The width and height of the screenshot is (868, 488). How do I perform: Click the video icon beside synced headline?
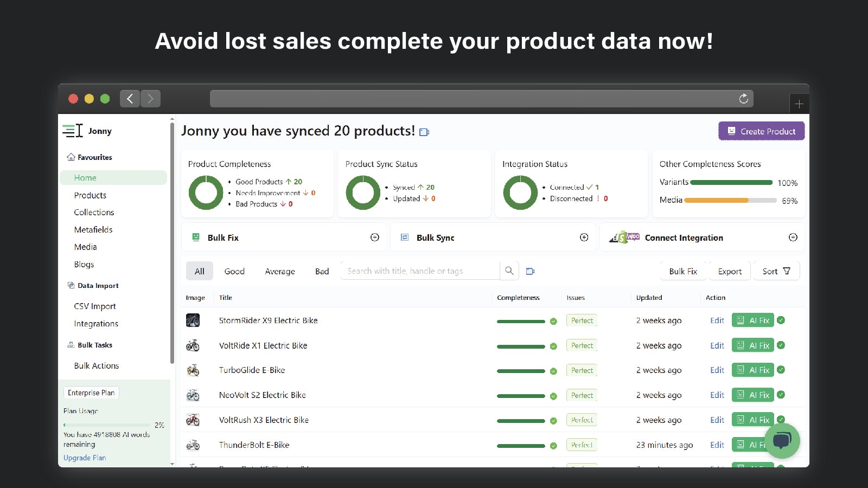424,132
